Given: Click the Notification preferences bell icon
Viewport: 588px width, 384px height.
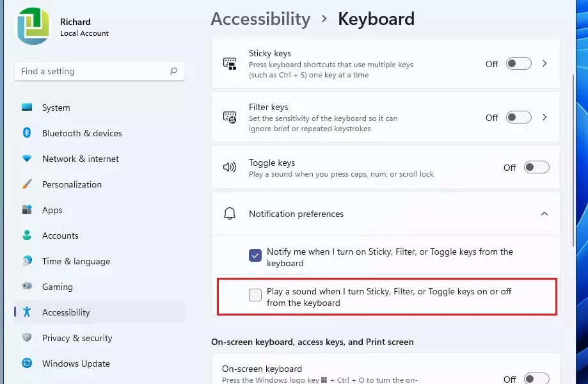Looking at the screenshot, I should (229, 214).
